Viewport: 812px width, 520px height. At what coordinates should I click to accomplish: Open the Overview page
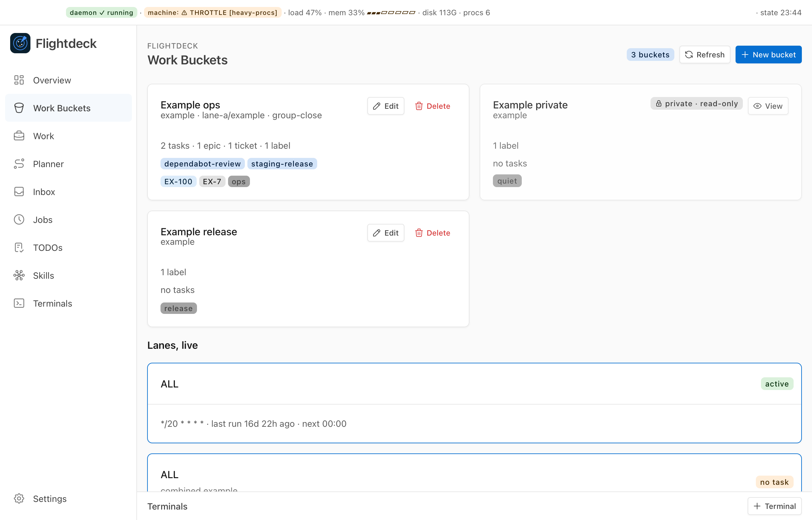(69, 80)
